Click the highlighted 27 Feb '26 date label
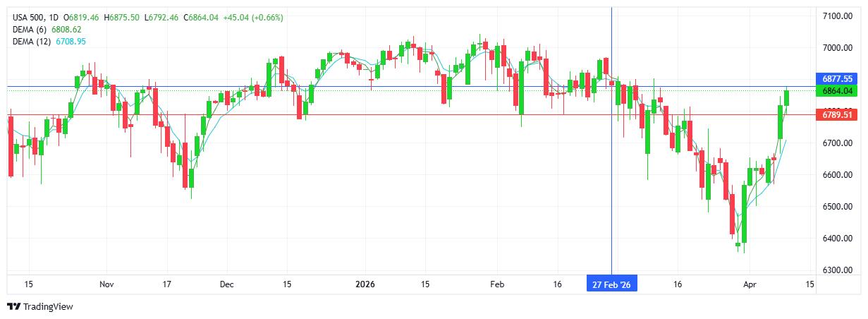Image resolution: width=868 pixels, height=319 pixels. pyautogui.click(x=611, y=284)
